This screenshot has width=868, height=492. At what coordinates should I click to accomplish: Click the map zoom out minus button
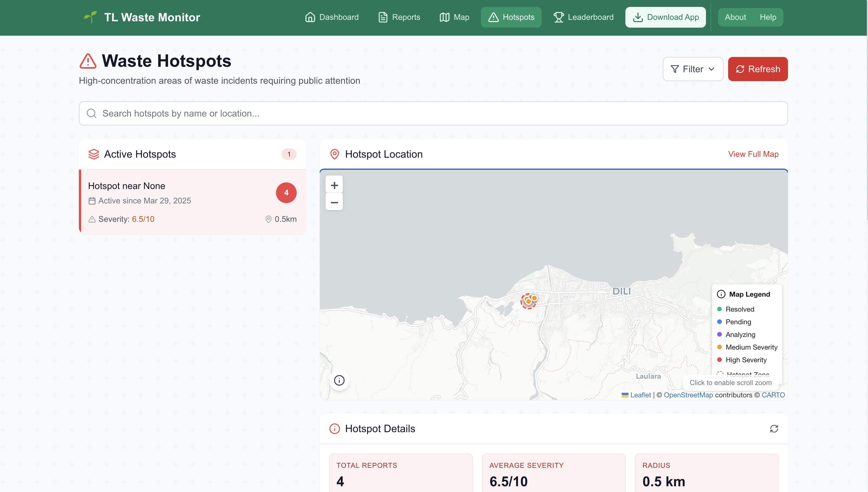334,202
